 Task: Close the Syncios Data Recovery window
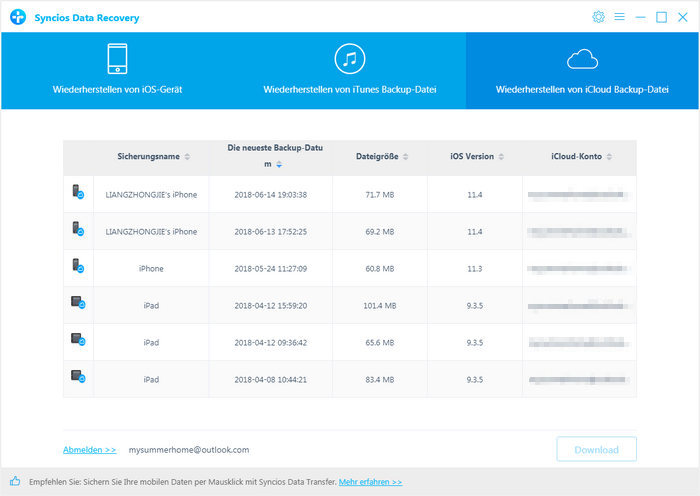[x=683, y=17]
